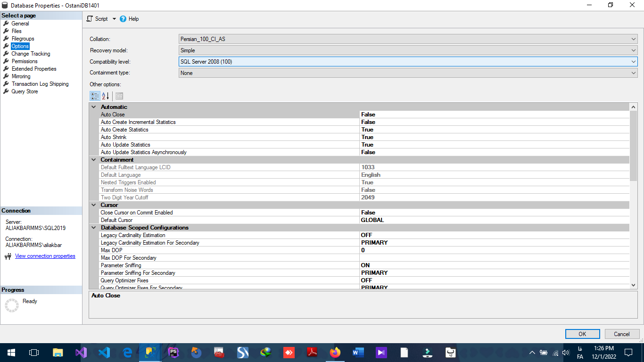Switch to the Alphabetical sort icon
The width and height of the screenshot is (644, 362).
pyautogui.click(x=106, y=96)
